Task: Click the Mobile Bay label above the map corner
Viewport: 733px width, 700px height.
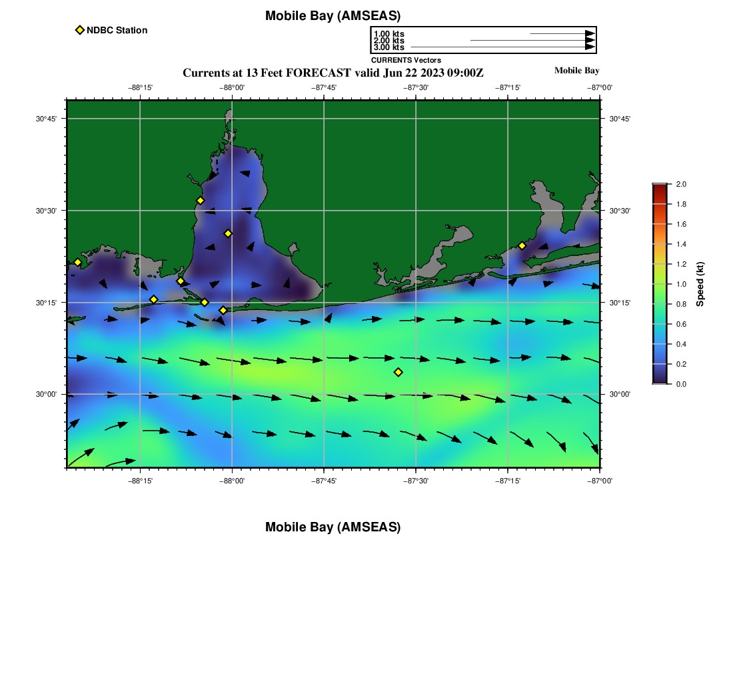Action: click(x=576, y=71)
